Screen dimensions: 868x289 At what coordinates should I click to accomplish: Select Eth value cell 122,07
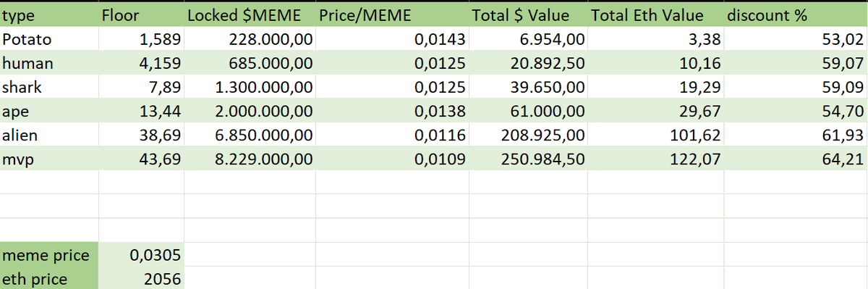[x=655, y=159]
